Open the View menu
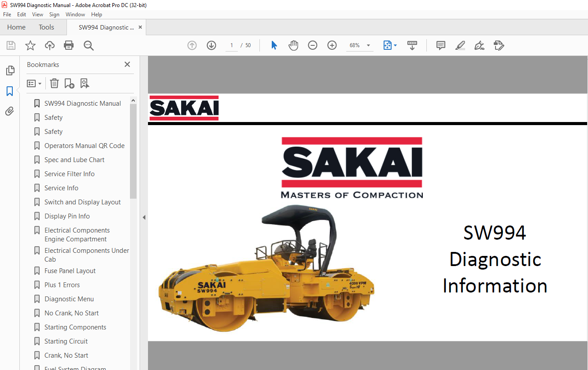The width and height of the screenshot is (588, 370). (x=37, y=15)
